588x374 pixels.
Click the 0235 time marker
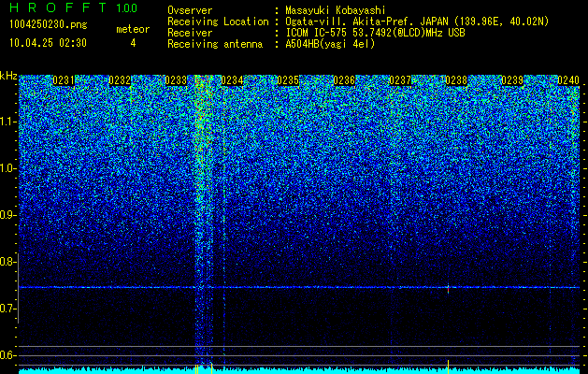point(288,80)
